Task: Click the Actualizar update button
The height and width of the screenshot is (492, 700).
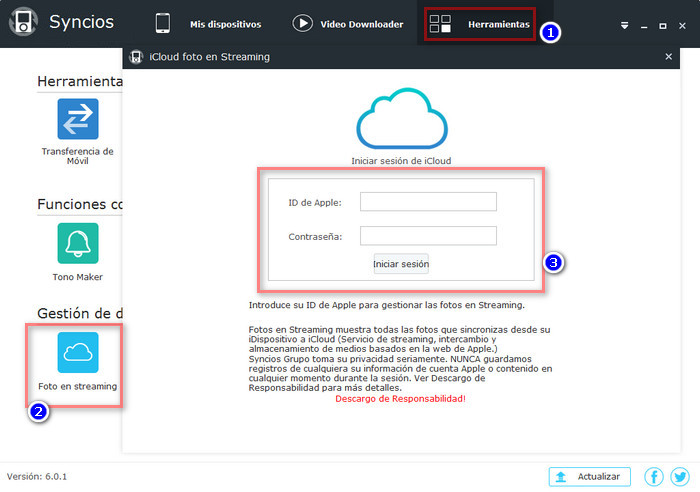Action: [x=589, y=477]
